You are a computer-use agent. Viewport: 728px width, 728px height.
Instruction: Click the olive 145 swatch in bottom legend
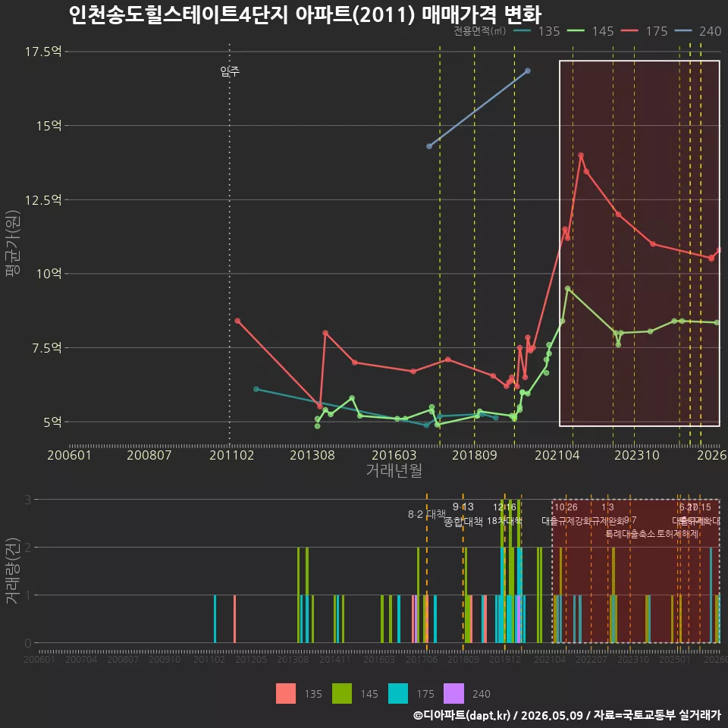[342, 694]
